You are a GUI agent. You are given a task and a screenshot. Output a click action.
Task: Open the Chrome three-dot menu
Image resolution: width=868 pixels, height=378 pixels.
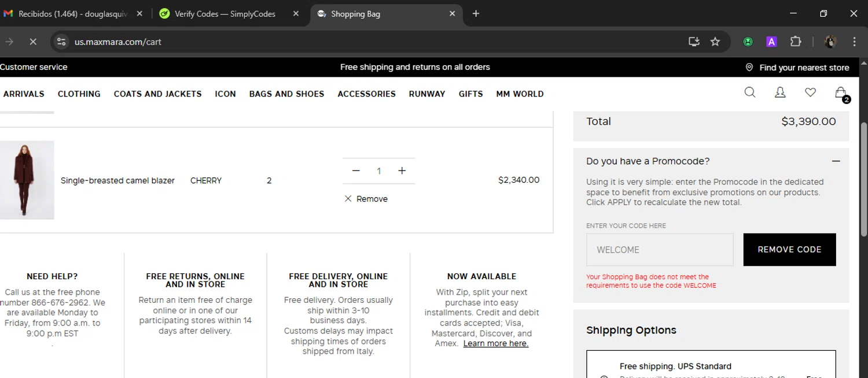(854, 42)
